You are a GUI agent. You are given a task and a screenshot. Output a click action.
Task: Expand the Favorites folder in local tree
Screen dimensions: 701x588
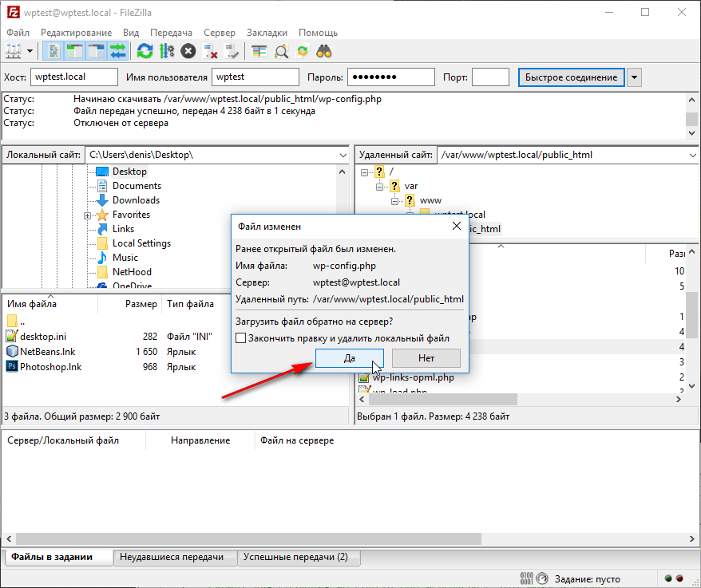point(87,215)
